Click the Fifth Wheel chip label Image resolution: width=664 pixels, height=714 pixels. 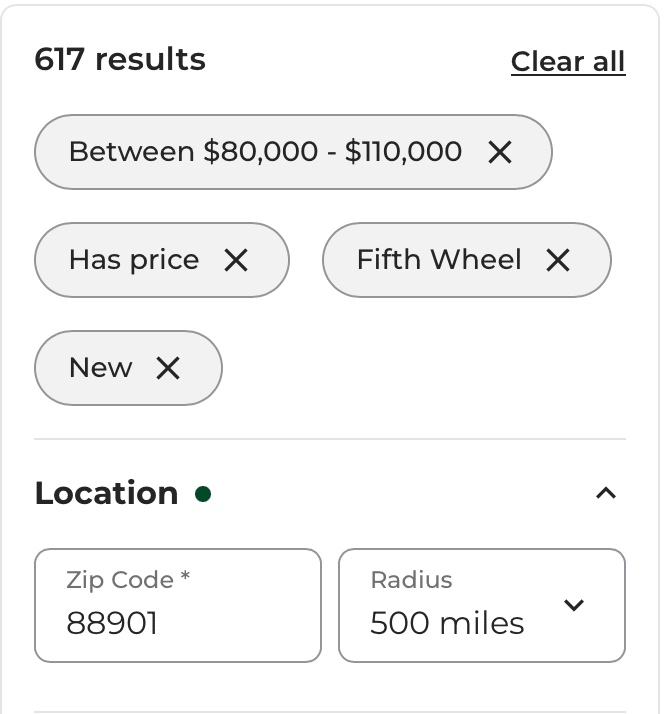tap(439, 260)
